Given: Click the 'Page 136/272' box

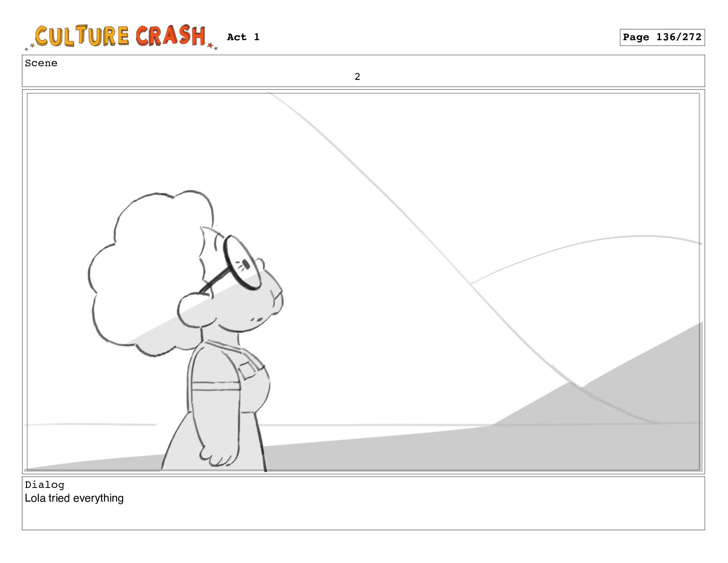Looking at the screenshot, I should [x=662, y=38].
